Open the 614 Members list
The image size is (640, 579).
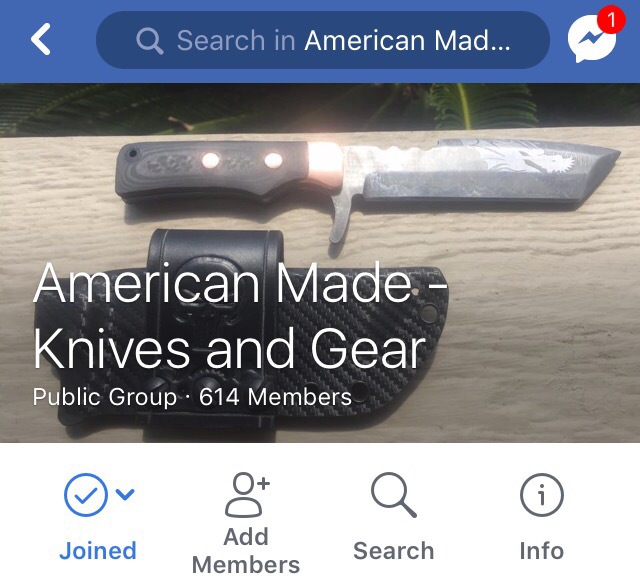point(275,397)
